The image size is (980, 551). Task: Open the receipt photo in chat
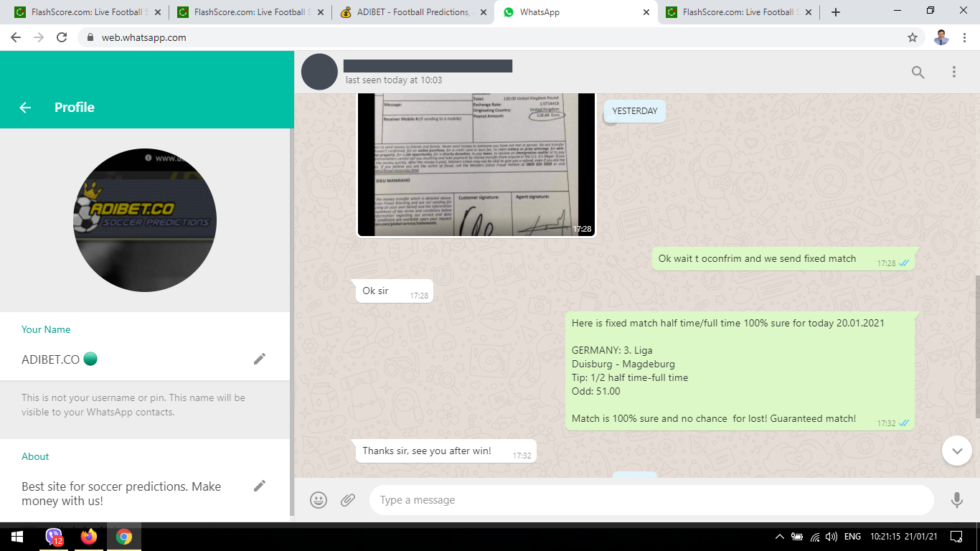(x=476, y=165)
